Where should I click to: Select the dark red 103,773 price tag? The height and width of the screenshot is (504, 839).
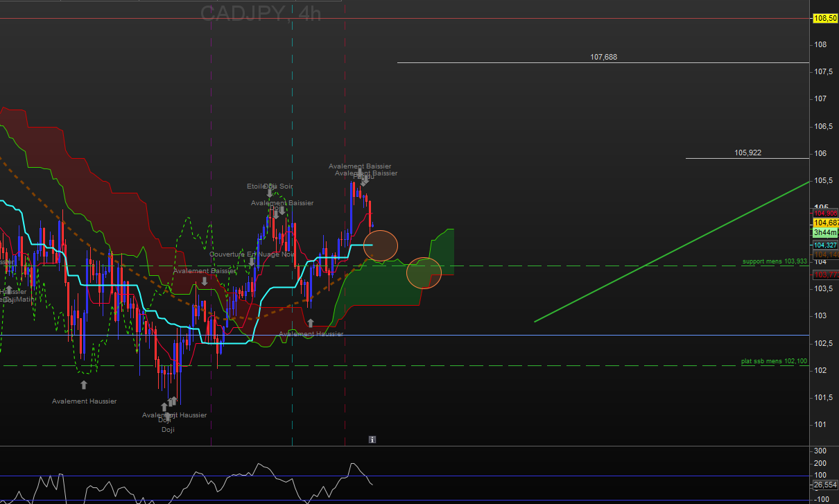(x=825, y=275)
